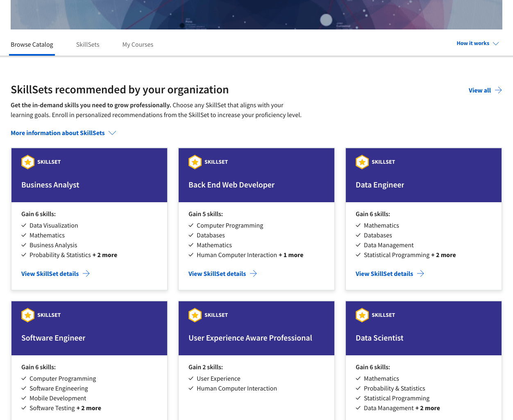The height and width of the screenshot is (420, 513).
Task: Click the Data Engineer SkillSet star badge
Action: click(x=362, y=162)
